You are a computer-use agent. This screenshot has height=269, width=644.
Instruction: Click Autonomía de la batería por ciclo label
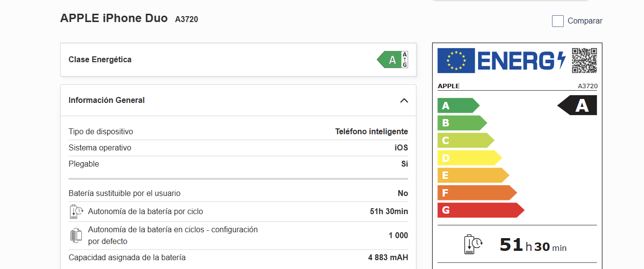pyautogui.click(x=145, y=212)
